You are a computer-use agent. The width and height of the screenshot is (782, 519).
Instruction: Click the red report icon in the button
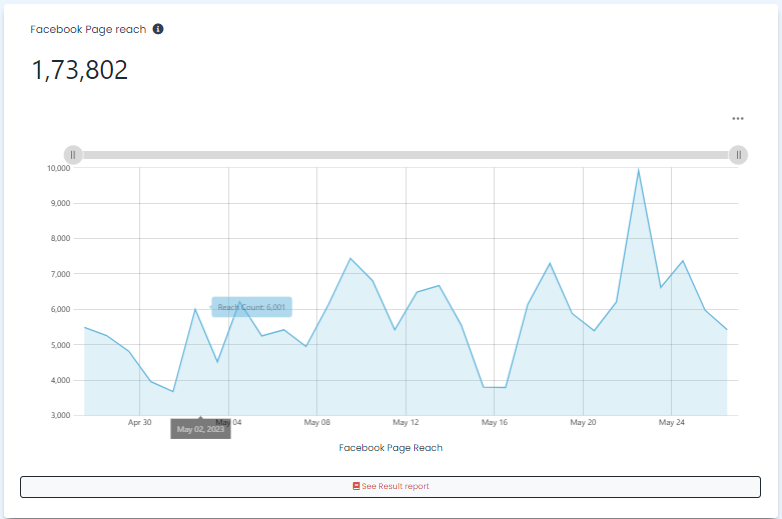click(x=356, y=486)
